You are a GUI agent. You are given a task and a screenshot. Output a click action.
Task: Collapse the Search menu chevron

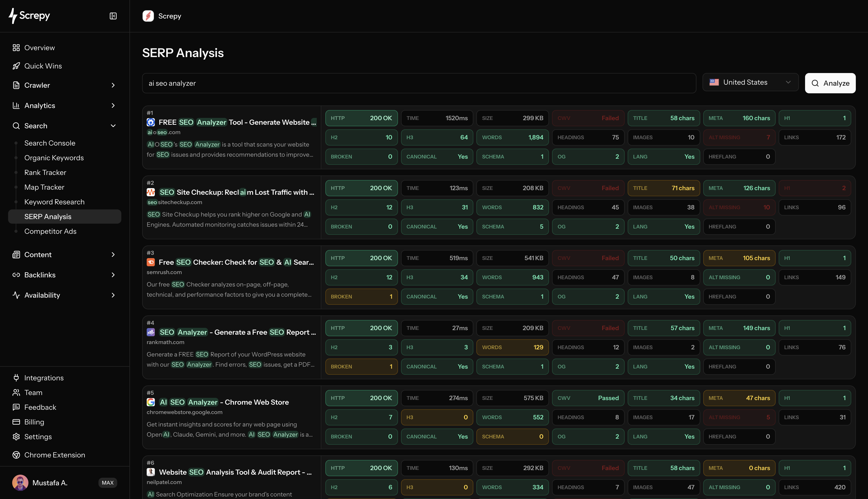113,126
